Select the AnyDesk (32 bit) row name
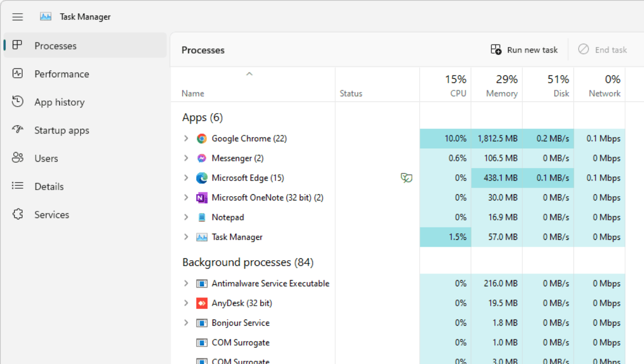The width and height of the screenshot is (644, 364). point(242,303)
